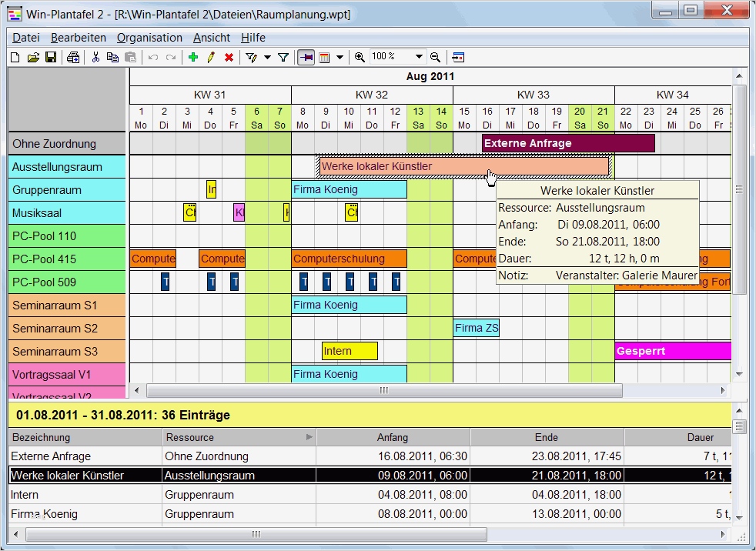This screenshot has height=551, width=756.
Task: Select the Externe Anfrage bar in the timeline
Action: (x=567, y=143)
